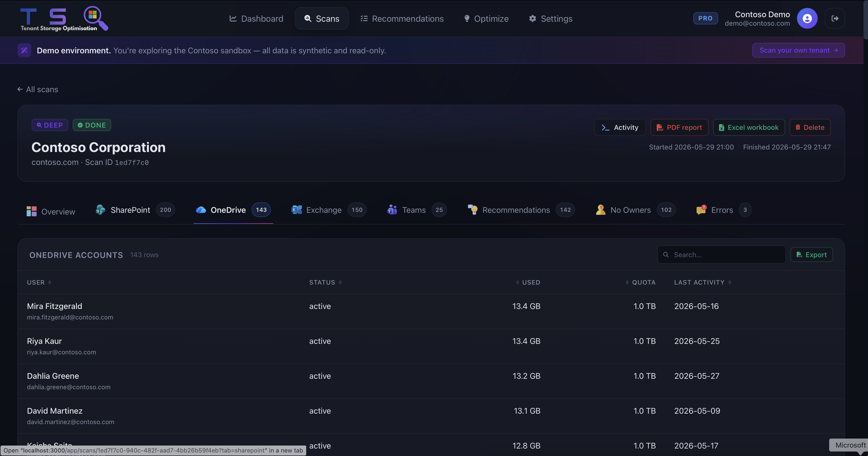This screenshot has height=456, width=868.
Task: Select the Teams icon tab
Action: (x=417, y=210)
